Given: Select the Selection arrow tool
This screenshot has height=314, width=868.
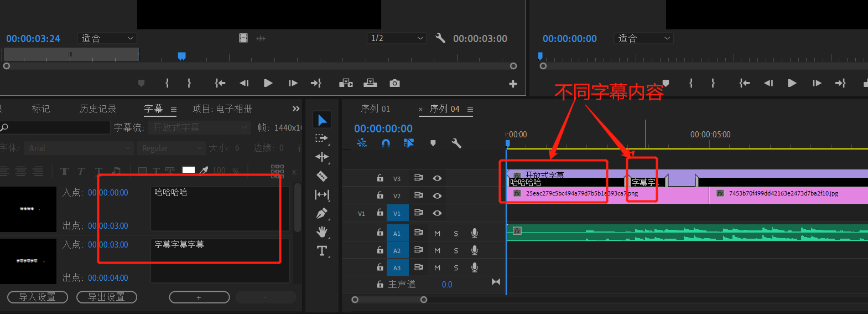Looking at the screenshot, I should (322, 120).
